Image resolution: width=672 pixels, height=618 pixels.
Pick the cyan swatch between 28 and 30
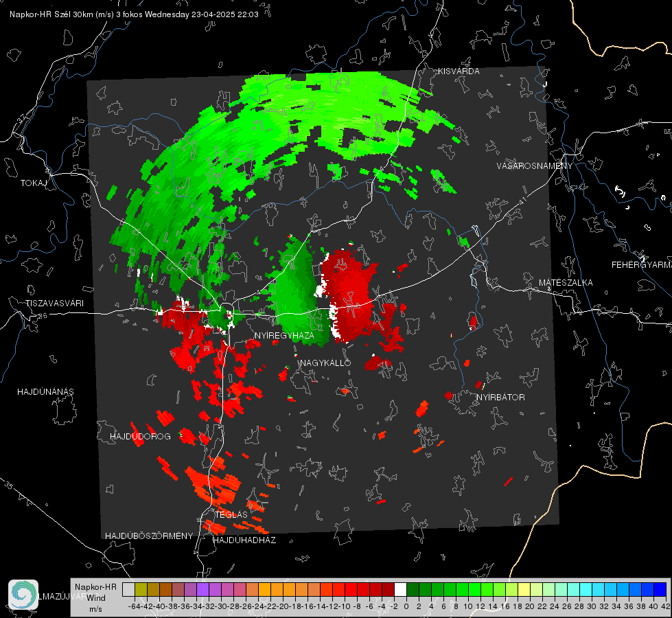click(586, 590)
